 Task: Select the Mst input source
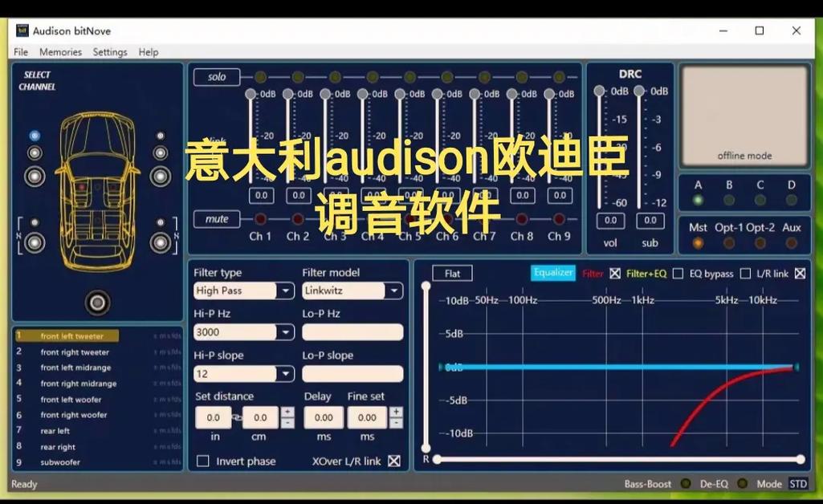point(698,243)
